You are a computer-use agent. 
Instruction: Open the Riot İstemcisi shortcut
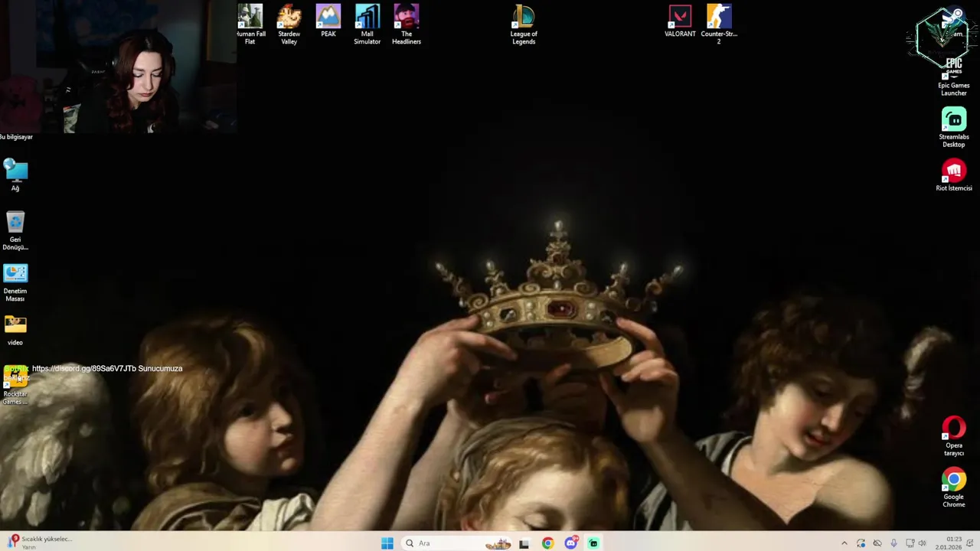(x=954, y=175)
